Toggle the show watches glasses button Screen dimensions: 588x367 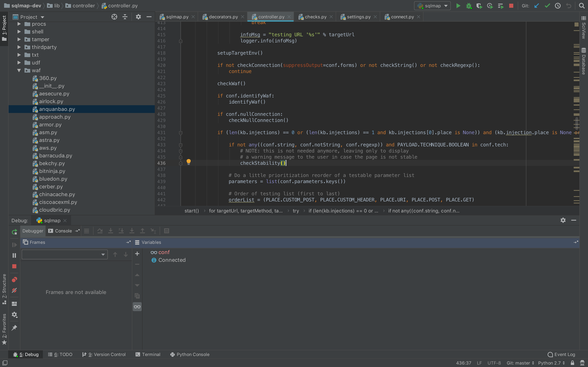[x=137, y=307]
